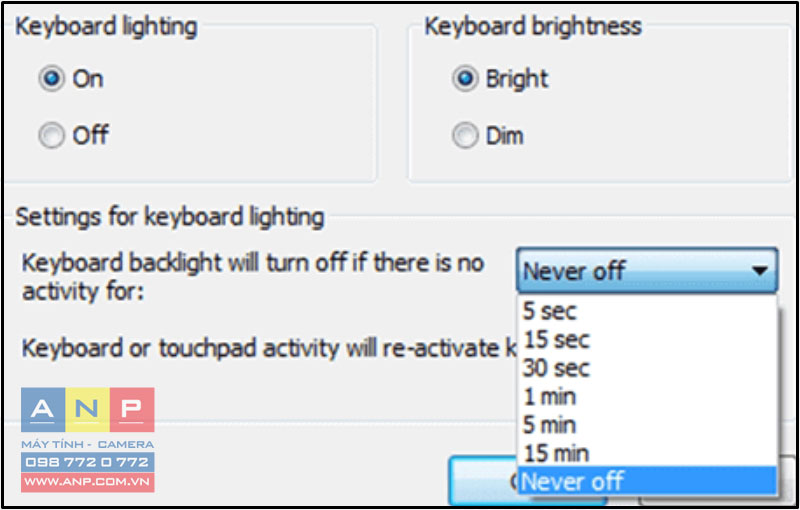Image resolution: width=800 pixels, height=510 pixels.
Task: Pick 5 sec from the timeout list
Action: 647,311
